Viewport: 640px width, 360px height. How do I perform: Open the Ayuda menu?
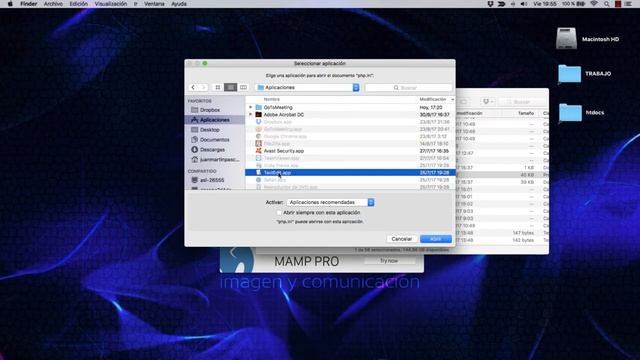(x=179, y=4)
